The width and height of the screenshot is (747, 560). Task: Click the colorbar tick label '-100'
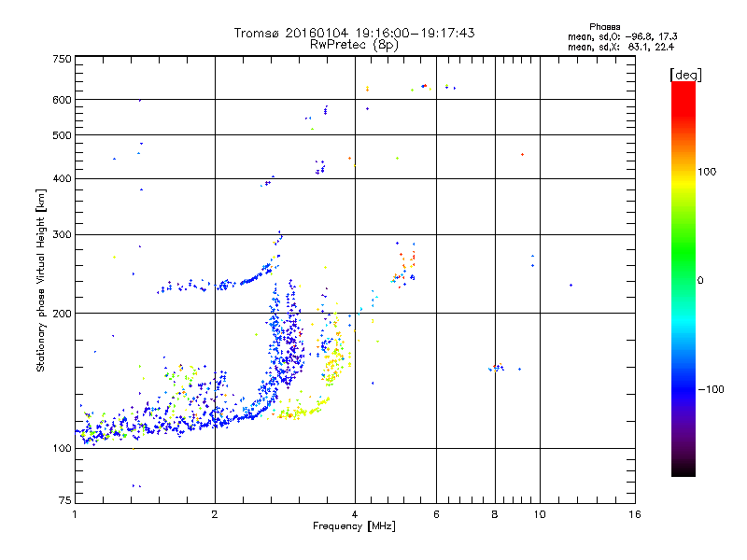[x=711, y=389]
